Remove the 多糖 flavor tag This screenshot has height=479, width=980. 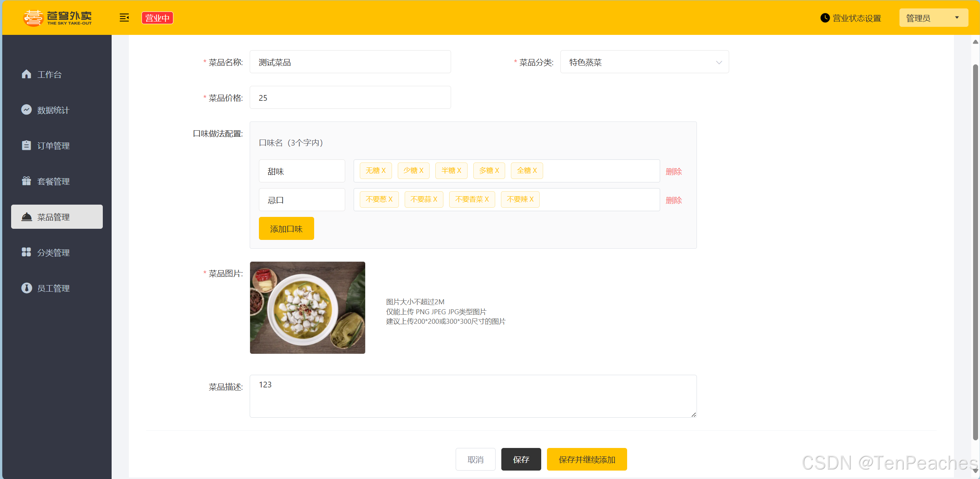497,171
